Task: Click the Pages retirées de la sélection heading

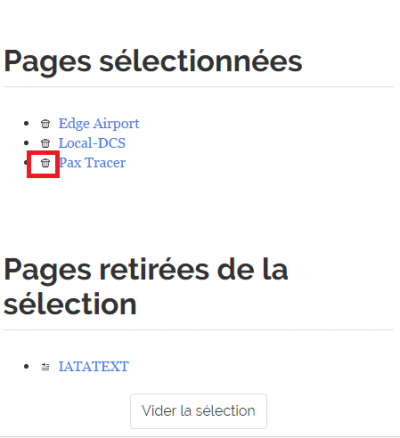Action: point(146,287)
